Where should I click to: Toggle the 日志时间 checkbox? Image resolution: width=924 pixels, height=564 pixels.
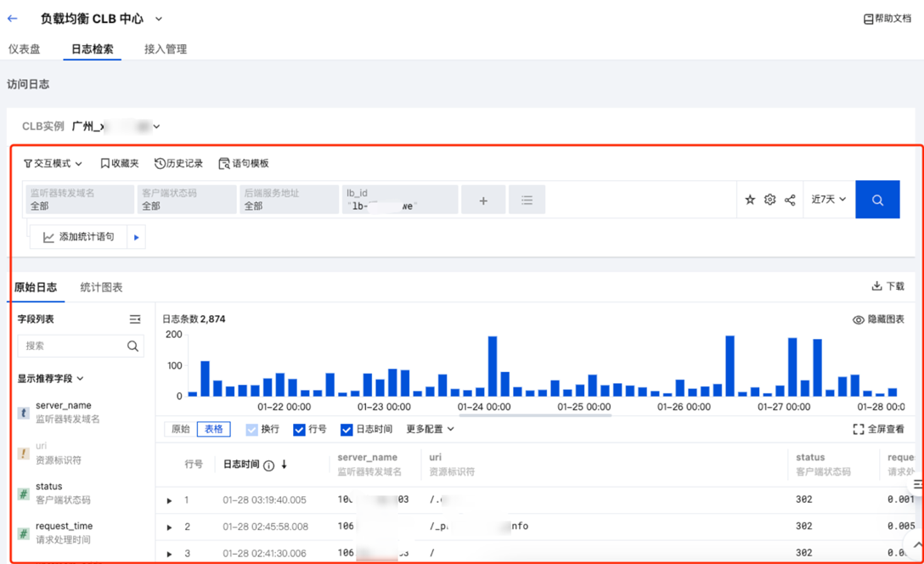click(346, 430)
